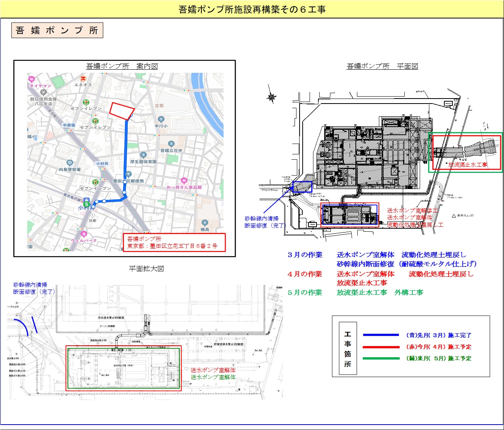Click the vertical 工事箇所 legend label
The width and height of the screenshot is (504, 430).
[348, 349]
